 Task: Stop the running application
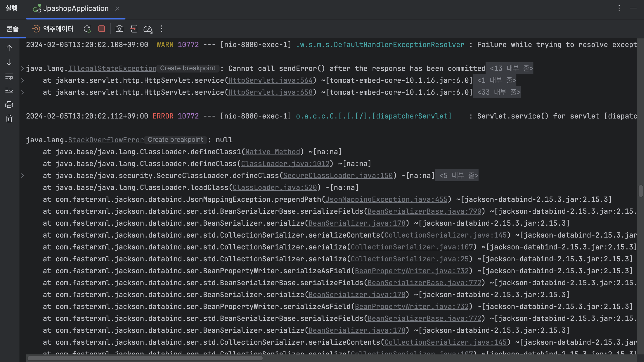102,29
